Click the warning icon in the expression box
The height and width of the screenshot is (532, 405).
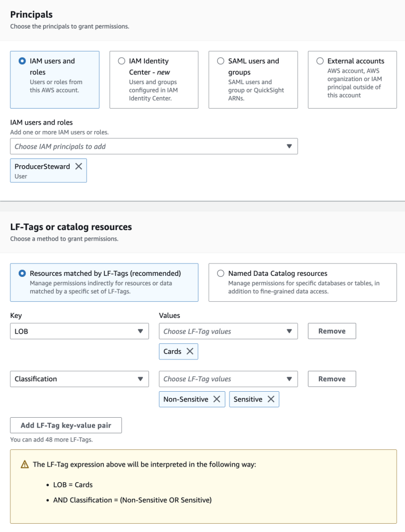24,465
